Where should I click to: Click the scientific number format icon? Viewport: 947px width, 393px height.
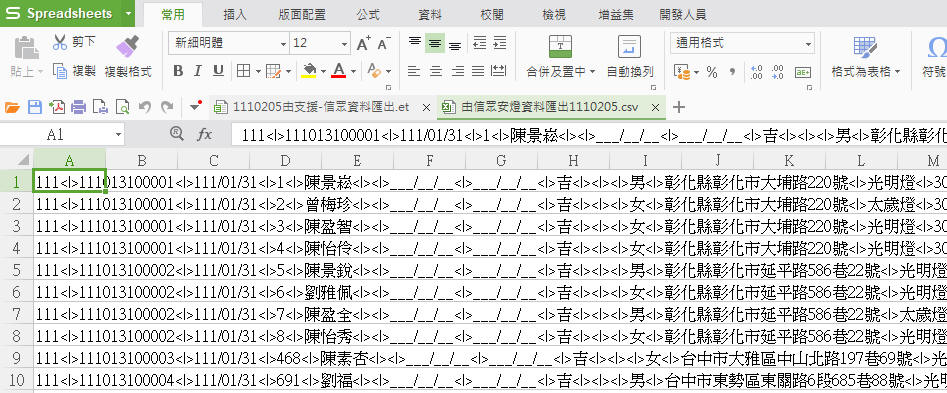point(803,72)
